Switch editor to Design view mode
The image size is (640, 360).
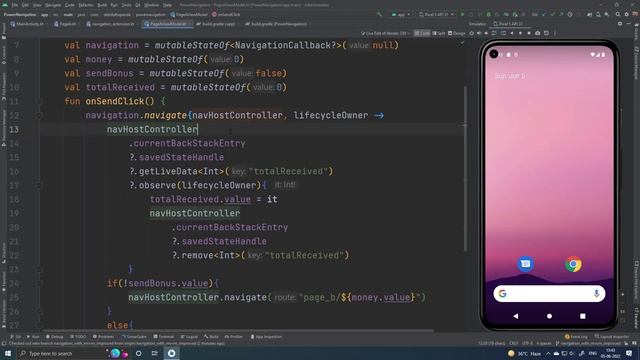(456, 33)
